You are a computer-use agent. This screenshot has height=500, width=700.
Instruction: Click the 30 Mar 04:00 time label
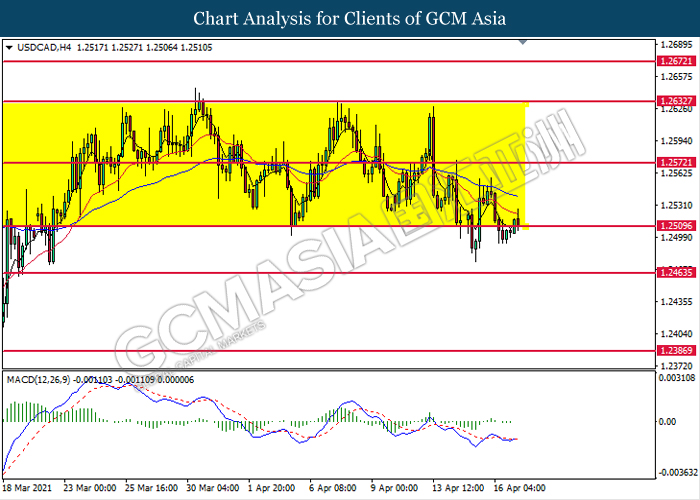pos(212,488)
